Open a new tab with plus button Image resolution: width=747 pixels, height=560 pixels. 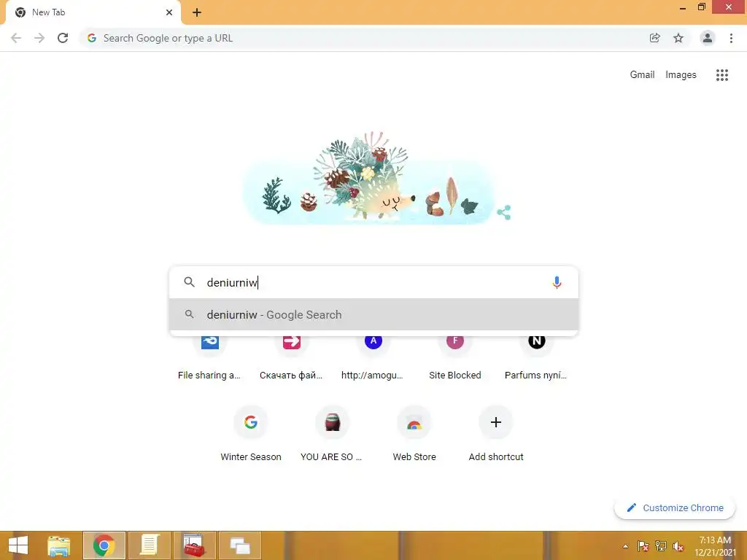click(197, 12)
